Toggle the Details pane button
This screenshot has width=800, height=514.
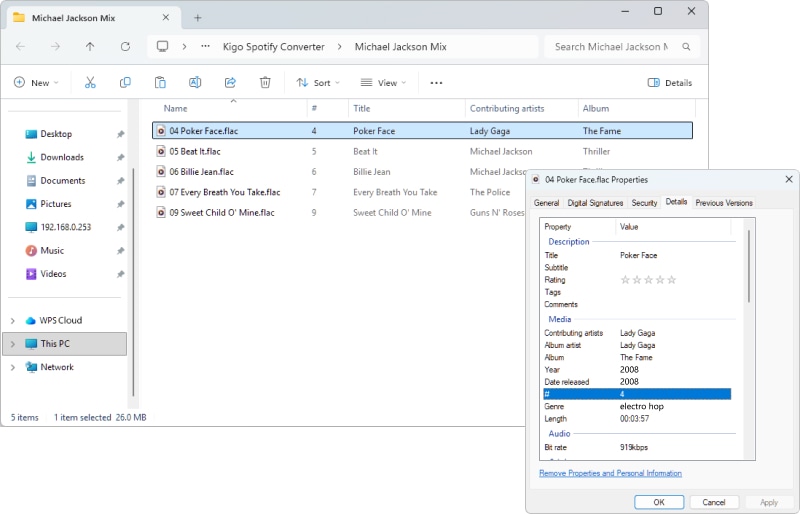670,83
